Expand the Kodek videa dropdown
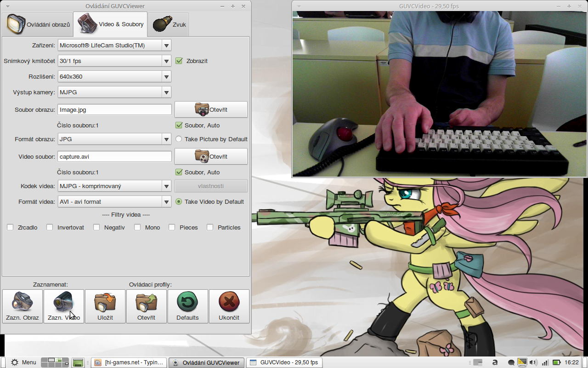 click(x=114, y=186)
